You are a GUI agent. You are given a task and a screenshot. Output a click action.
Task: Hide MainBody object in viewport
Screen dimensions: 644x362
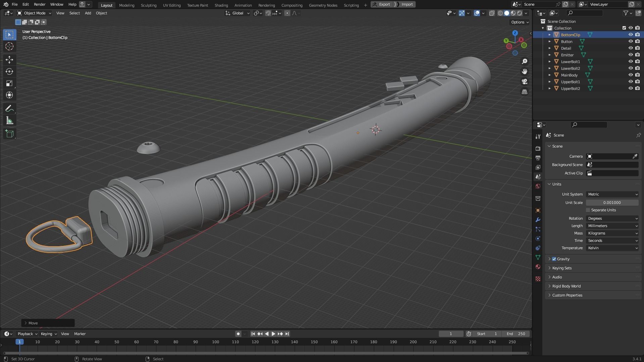click(x=631, y=75)
